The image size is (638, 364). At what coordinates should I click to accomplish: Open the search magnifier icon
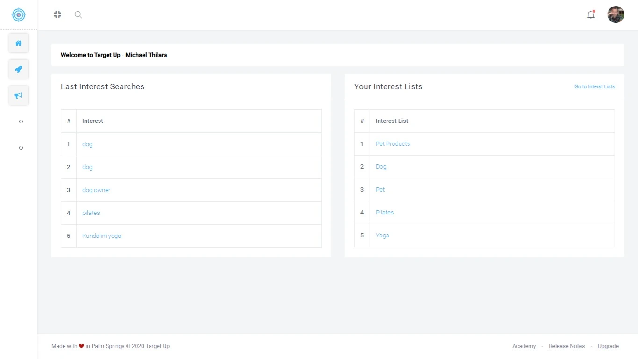78,14
